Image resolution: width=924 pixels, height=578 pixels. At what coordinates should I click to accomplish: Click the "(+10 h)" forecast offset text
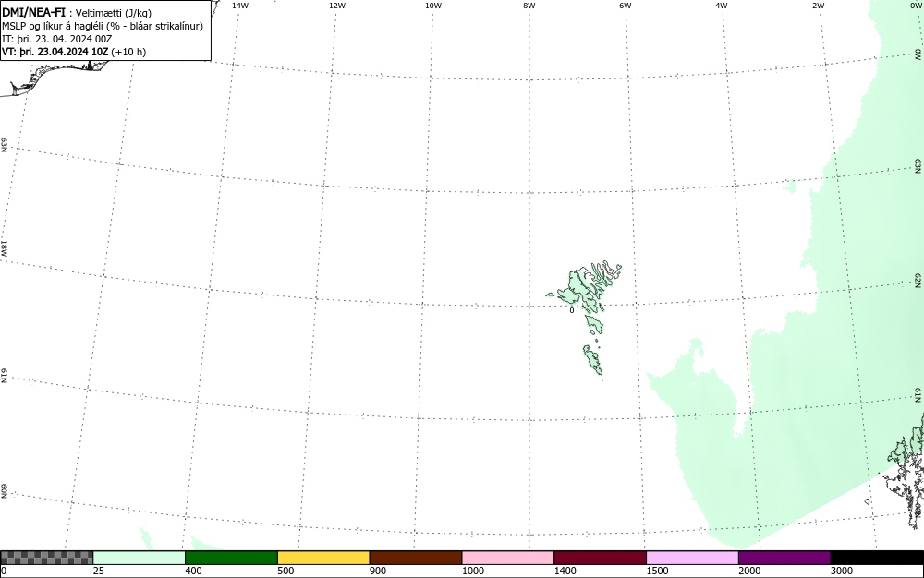128,52
